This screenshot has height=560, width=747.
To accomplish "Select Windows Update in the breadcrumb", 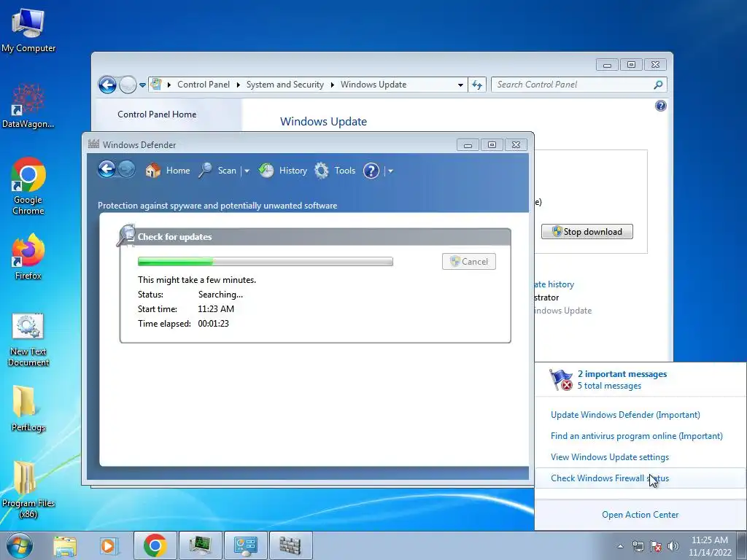I will click(373, 85).
